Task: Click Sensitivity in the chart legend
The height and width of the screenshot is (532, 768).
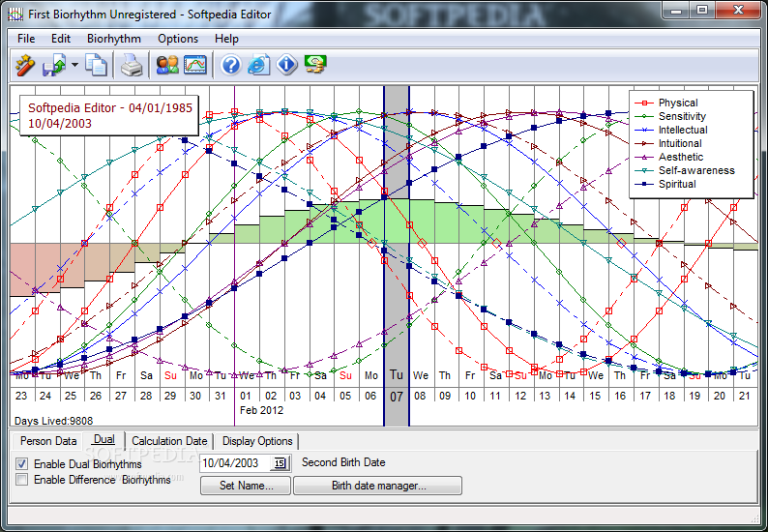Action: pyautogui.click(x=682, y=116)
